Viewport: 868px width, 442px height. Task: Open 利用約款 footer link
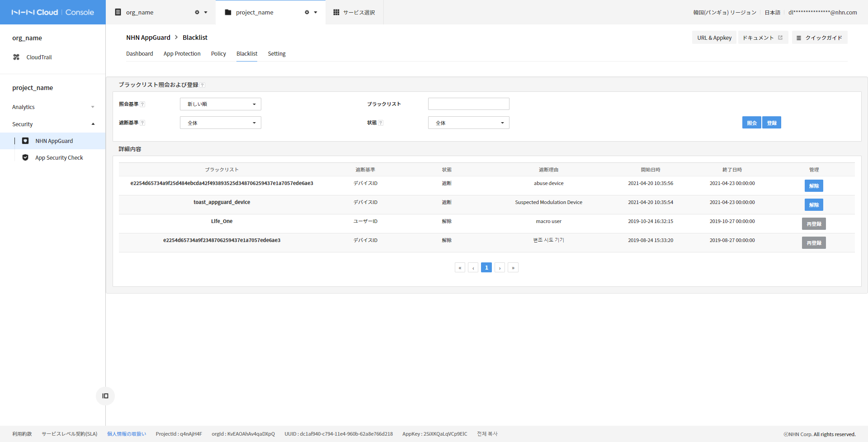22,434
